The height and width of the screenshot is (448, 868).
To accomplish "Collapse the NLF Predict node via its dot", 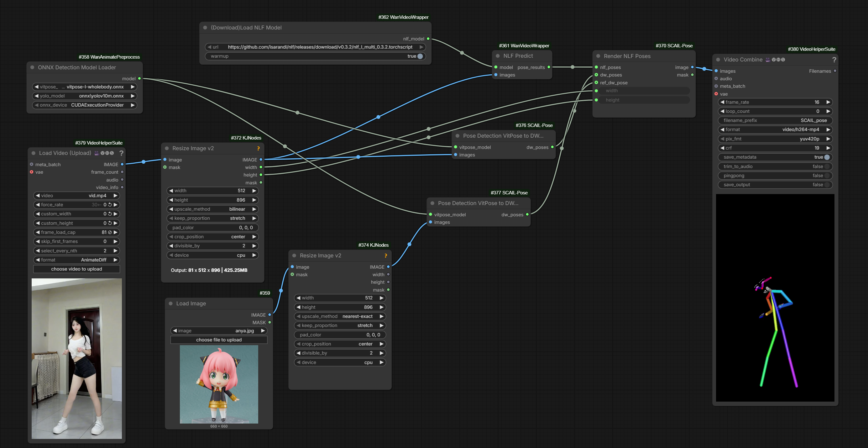I will coord(498,56).
